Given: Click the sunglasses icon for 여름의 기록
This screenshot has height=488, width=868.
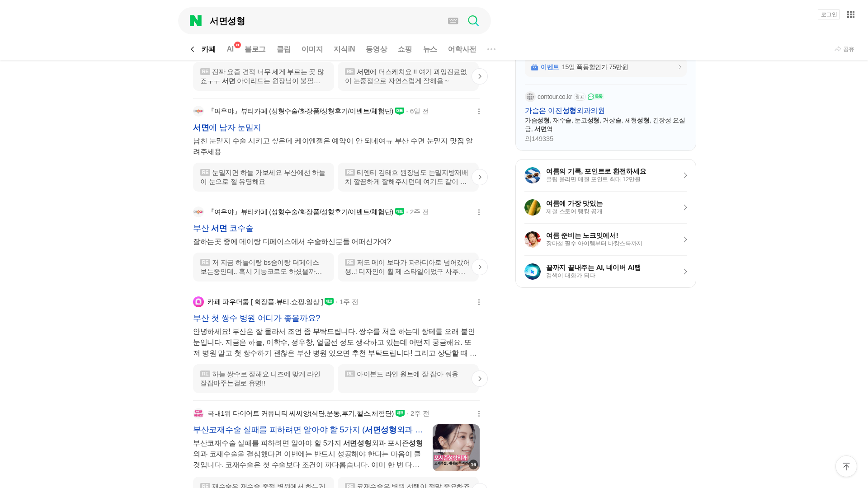Looking at the screenshot, I should (x=533, y=175).
